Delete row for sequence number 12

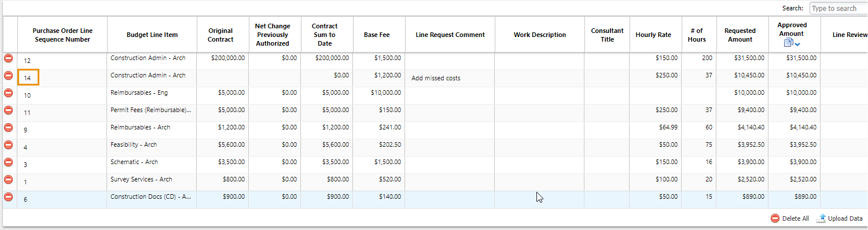(x=9, y=58)
